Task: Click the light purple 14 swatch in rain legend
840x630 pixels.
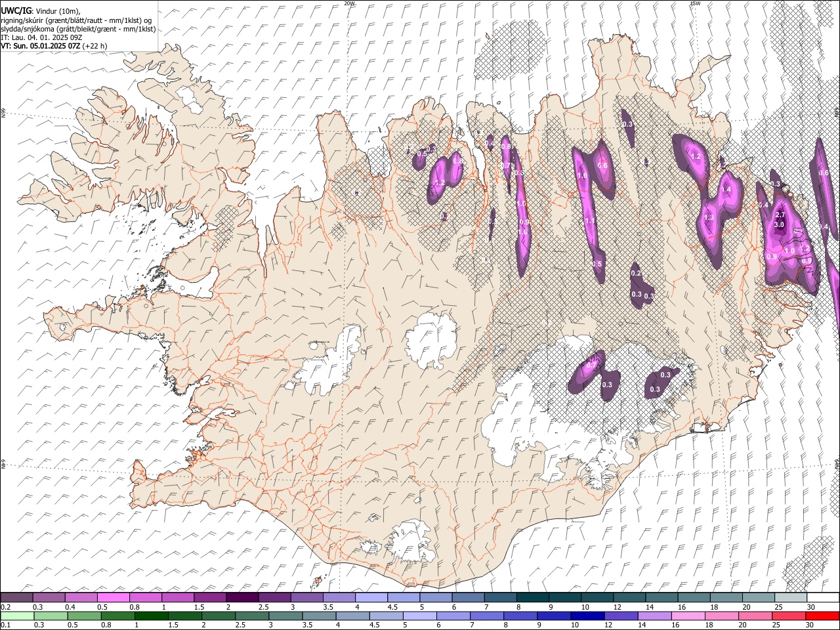Action: pyautogui.click(x=656, y=616)
